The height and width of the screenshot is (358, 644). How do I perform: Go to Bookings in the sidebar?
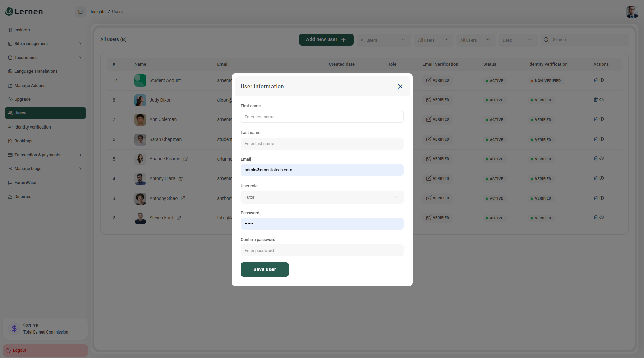pyautogui.click(x=23, y=141)
